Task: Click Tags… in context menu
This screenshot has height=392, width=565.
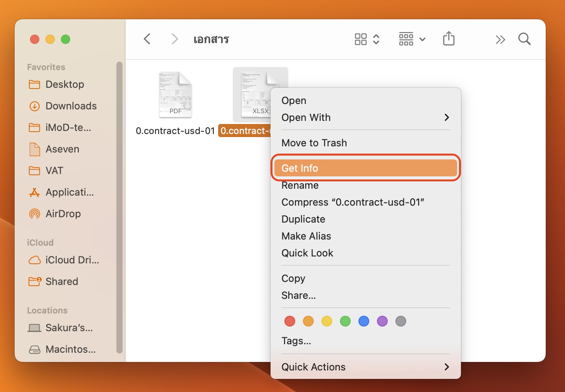Action: 296,341
